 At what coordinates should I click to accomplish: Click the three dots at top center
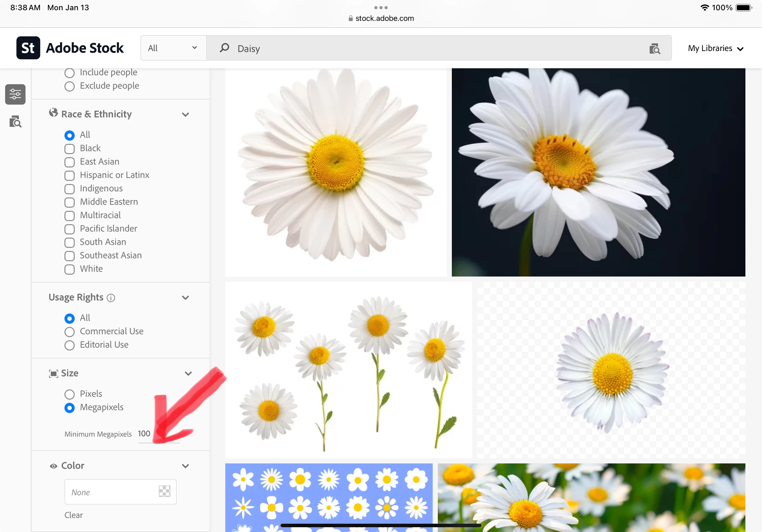(x=381, y=7)
